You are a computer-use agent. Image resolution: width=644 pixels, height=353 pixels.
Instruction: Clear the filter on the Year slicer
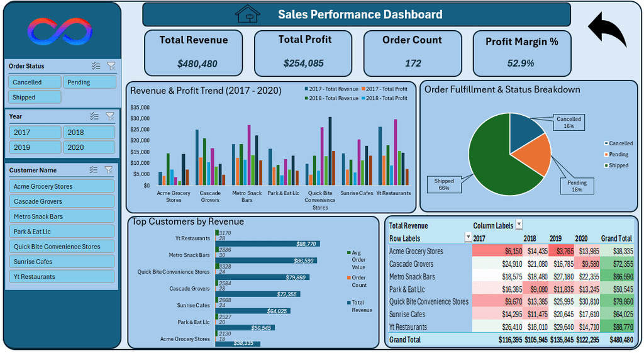(x=109, y=116)
